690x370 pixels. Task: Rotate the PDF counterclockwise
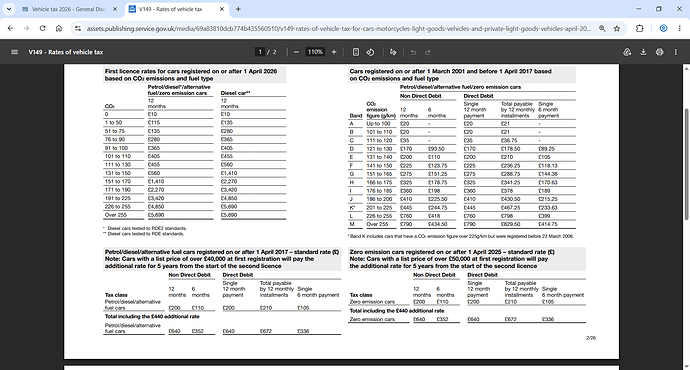[x=370, y=52]
